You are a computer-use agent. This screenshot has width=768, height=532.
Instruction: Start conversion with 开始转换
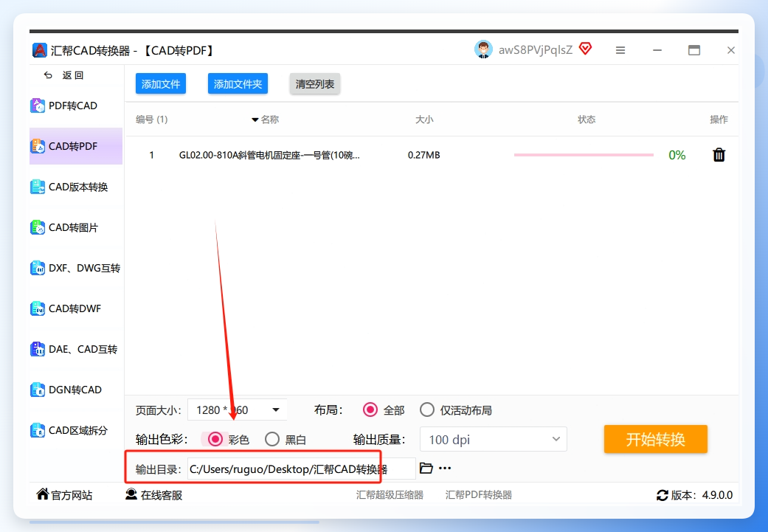pos(655,439)
